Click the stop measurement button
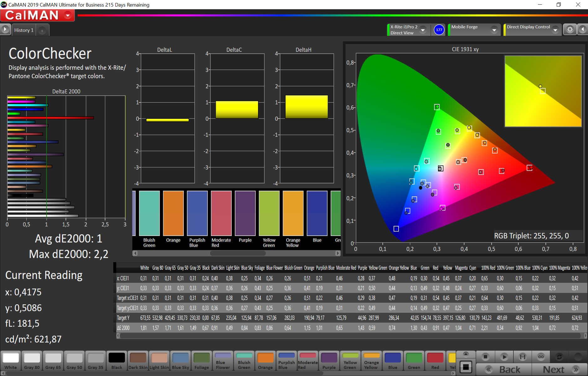This screenshot has height=376, width=588. coord(485,357)
